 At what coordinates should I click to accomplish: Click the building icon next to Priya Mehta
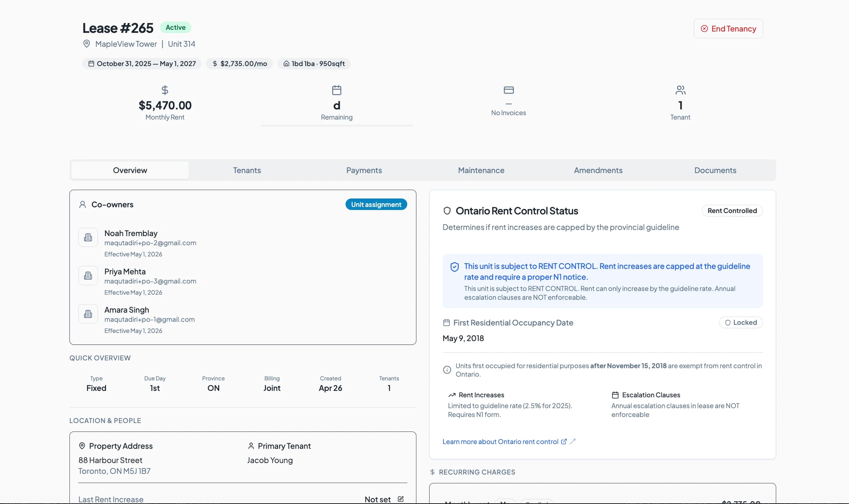click(88, 275)
